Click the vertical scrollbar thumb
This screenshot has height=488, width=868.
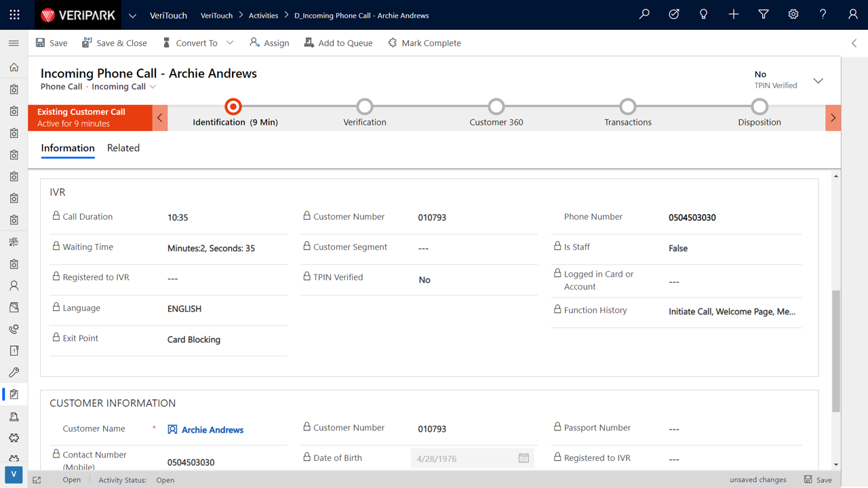(x=836, y=350)
